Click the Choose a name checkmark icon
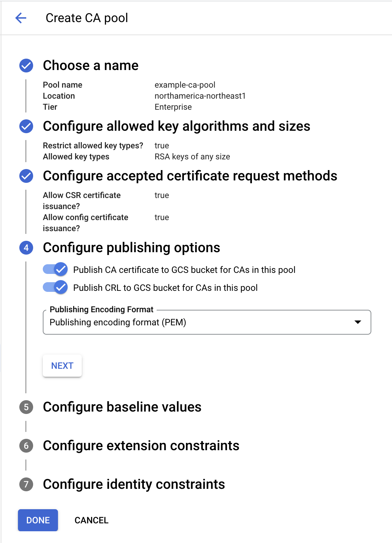This screenshot has width=392, height=543. [x=26, y=66]
